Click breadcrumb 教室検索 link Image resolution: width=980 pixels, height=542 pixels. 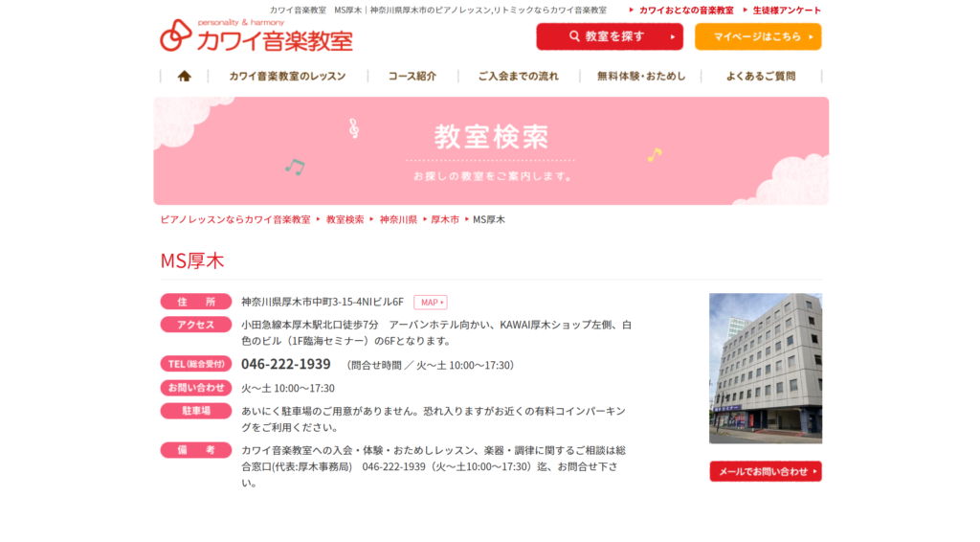[345, 219]
